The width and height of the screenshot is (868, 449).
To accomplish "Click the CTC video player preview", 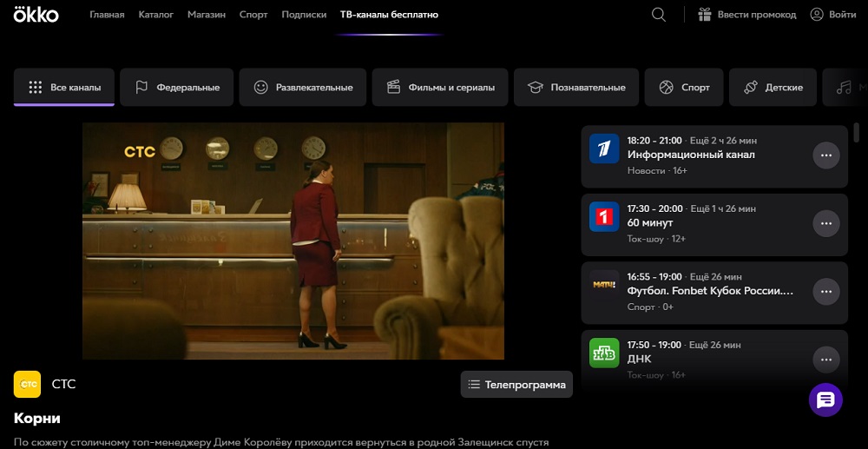I will click(293, 241).
